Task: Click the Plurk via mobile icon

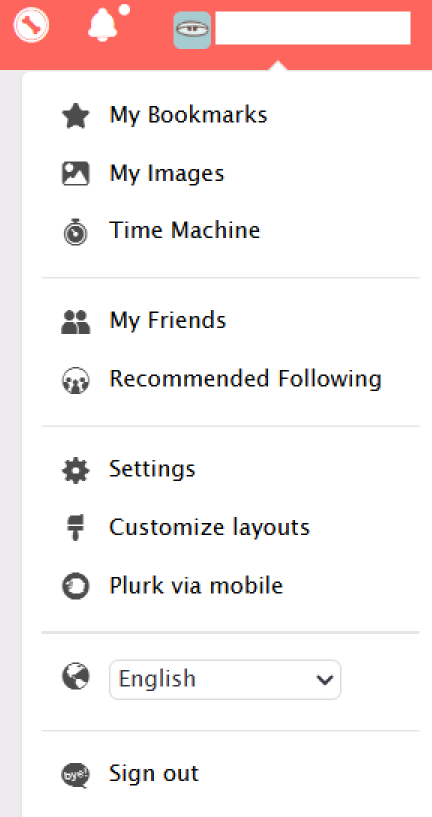Action: click(76, 586)
